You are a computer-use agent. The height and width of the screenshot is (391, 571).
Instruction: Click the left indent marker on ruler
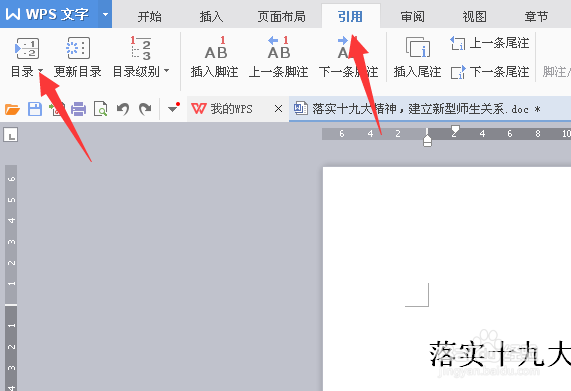(x=428, y=142)
